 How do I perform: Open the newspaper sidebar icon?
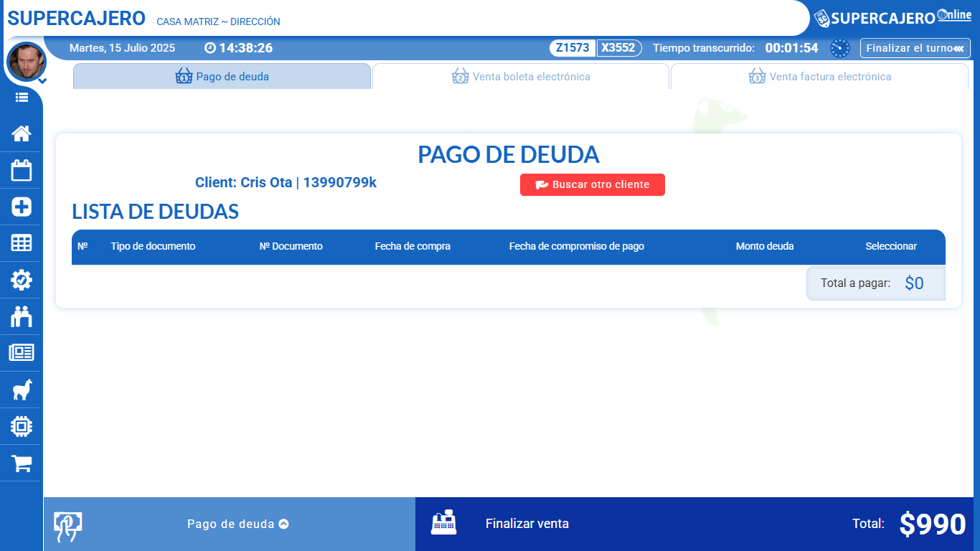point(22,352)
